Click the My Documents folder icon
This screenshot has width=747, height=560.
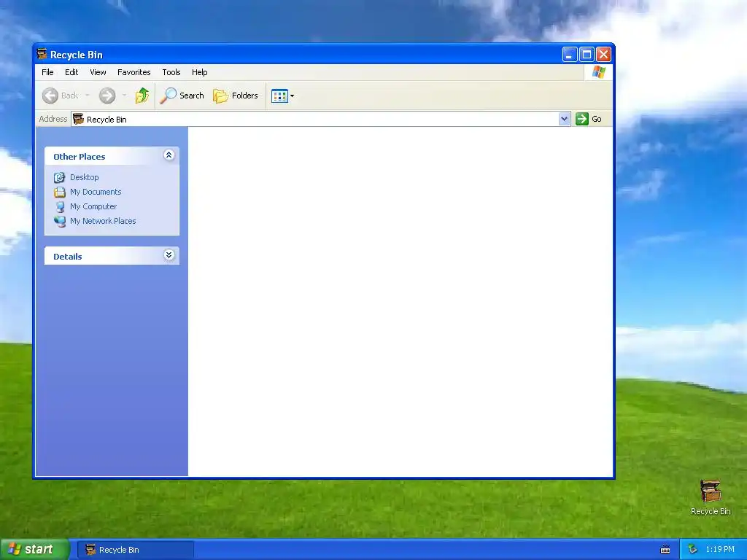[60, 192]
